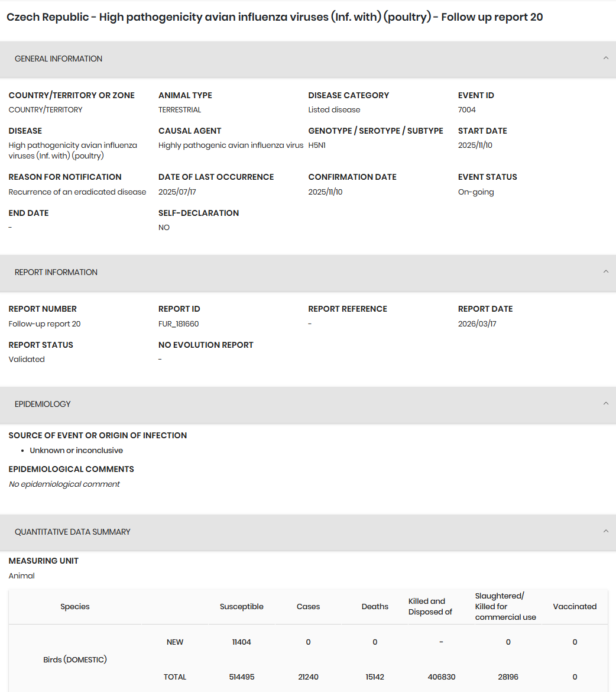Click the Slaughtered/Killed for commercial use header
The height and width of the screenshot is (692, 616).
pos(505,607)
